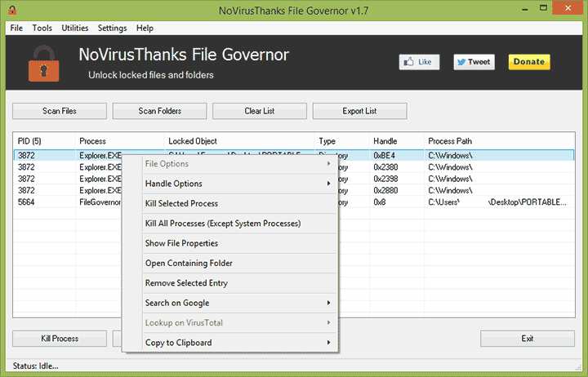This screenshot has width=588, height=377.
Task: Open the Settings menu
Action: pos(112,28)
